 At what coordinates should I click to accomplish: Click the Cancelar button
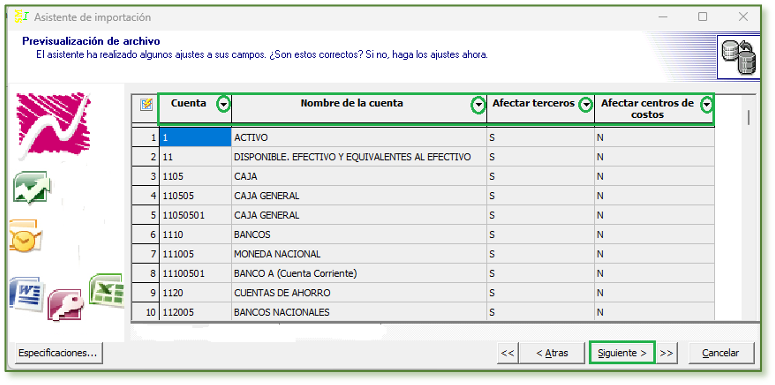point(721,353)
